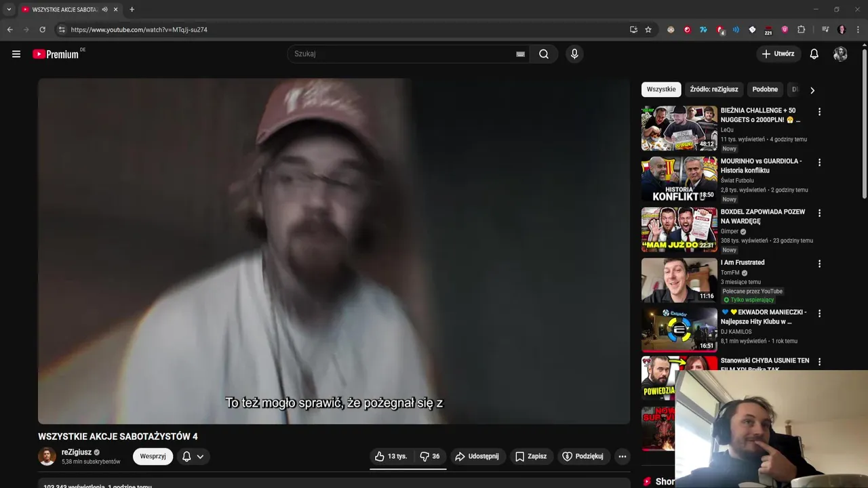Image resolution: width=868 pixels, height=488 pixels.
Task: Start voice search with microphone
Action: click(574, 54)
